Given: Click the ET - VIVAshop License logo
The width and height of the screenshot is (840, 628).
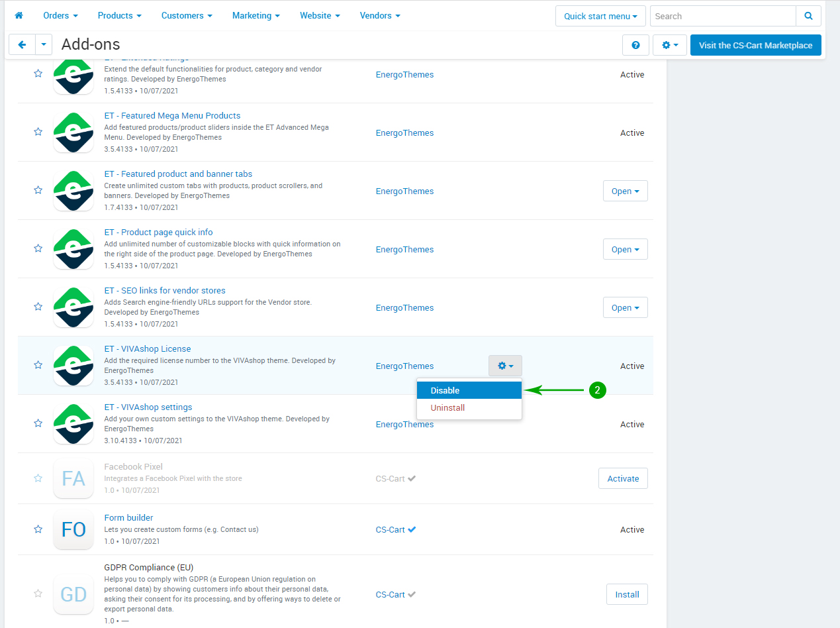Looking at the screenshot, I should pos(73,366).
